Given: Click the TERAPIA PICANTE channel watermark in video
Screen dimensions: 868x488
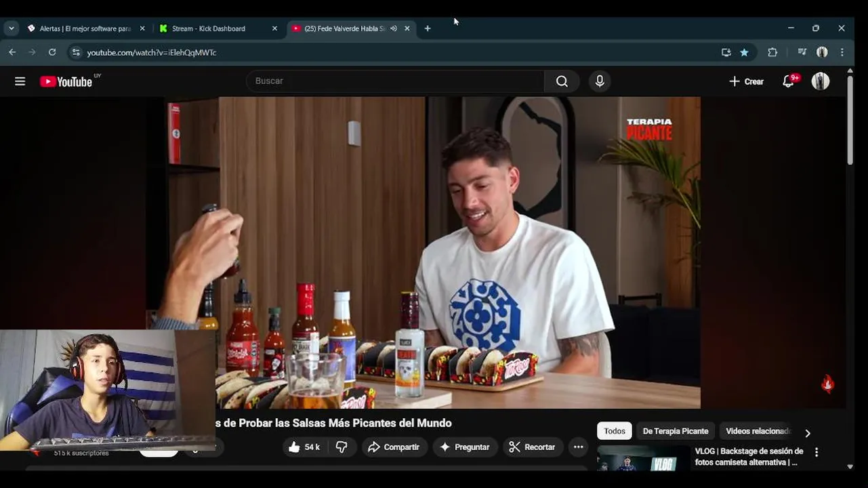Looking at the screenshot, I should click(649, 129).
